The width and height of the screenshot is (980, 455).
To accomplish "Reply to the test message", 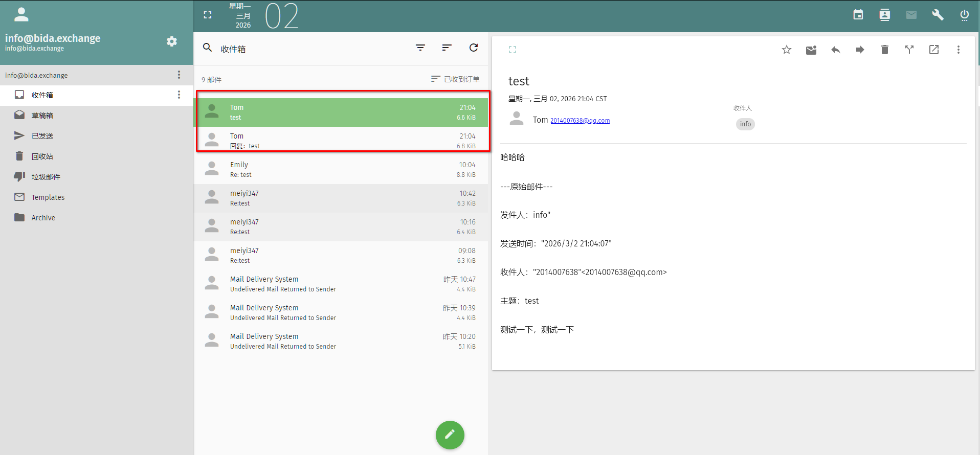I will point(835,50).
